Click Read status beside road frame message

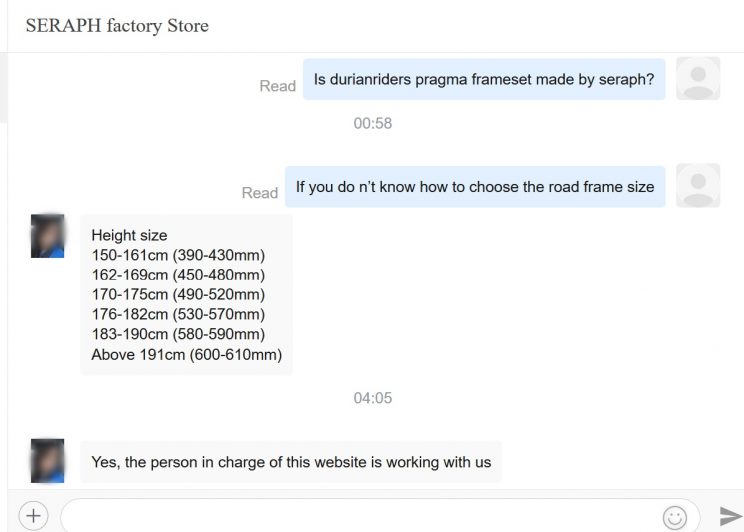[260, 193]
